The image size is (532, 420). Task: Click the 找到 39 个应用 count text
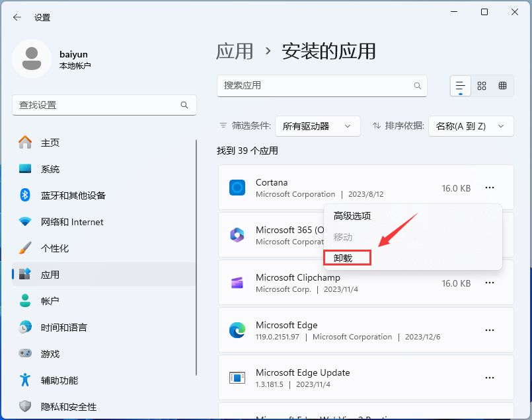[247, 151]
